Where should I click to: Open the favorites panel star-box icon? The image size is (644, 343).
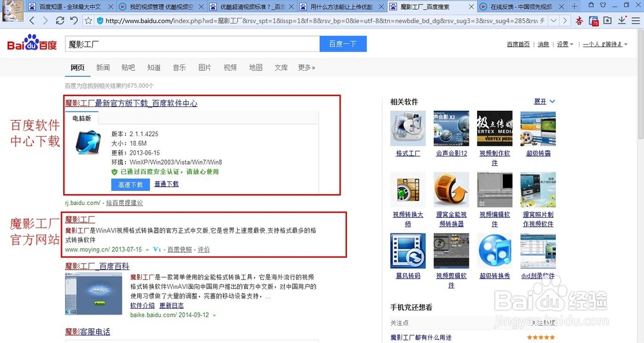[607, 21]
